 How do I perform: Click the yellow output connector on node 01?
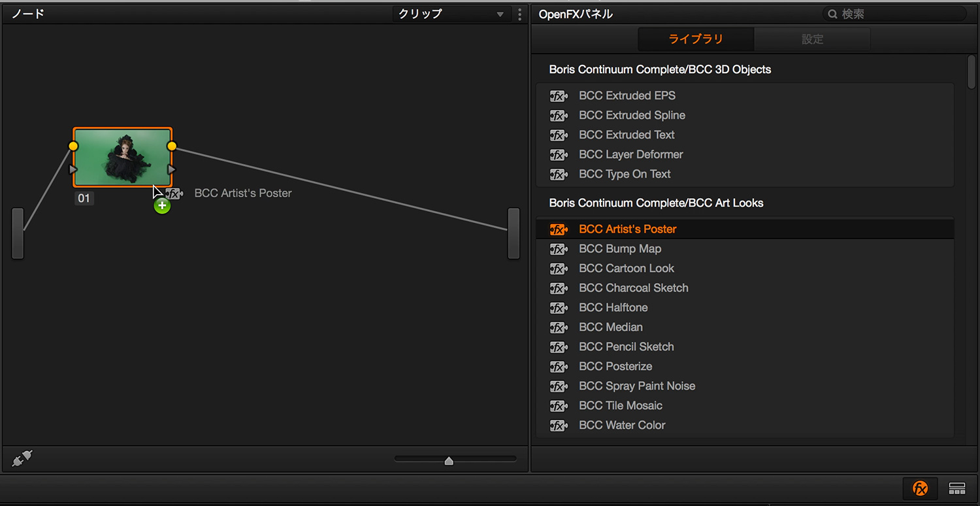[172, 146]
